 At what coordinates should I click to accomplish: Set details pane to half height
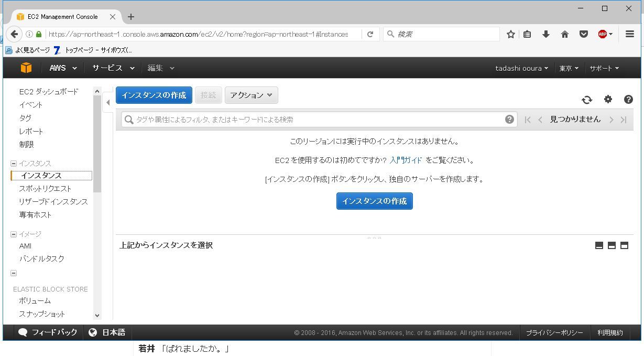coord(612,245)
